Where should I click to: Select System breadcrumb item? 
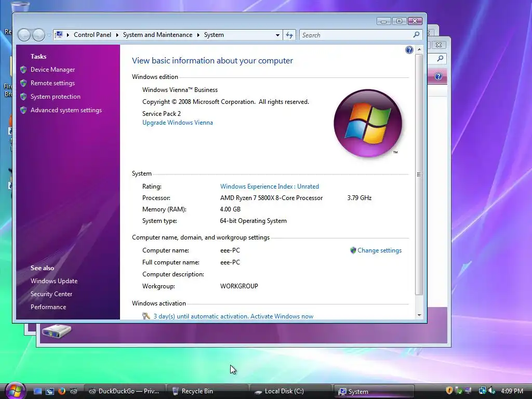[x=214, y=35]
